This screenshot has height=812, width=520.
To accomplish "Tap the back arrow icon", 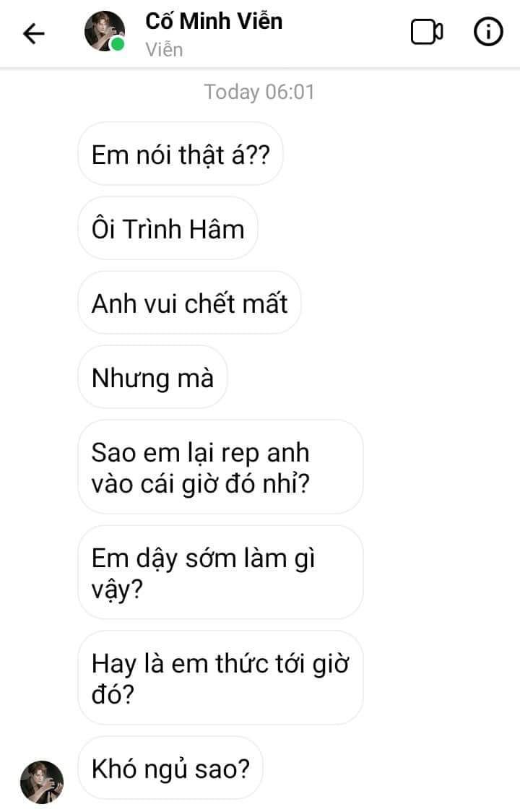I will (34, 34).
